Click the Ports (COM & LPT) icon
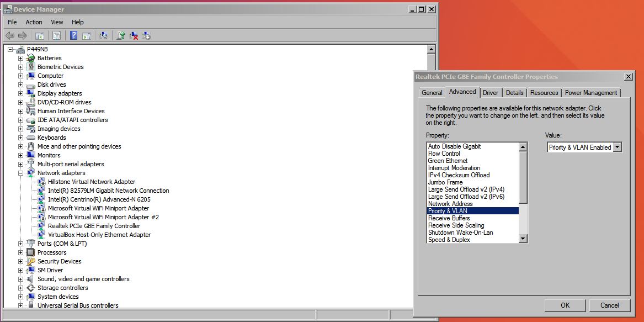Image resolution: width=644 pixels, height=322 pixels. (x=31, y=244)
